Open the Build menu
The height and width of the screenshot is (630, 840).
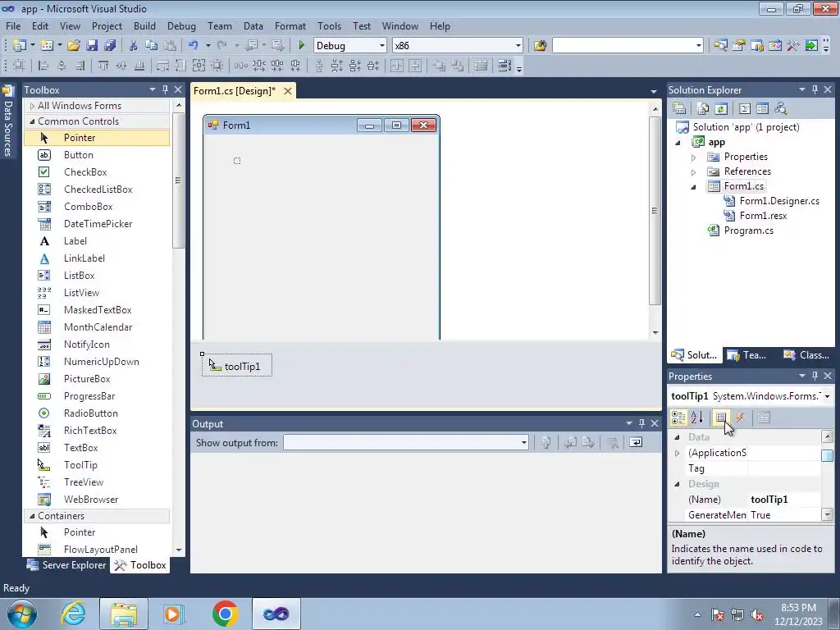(144, 25)
